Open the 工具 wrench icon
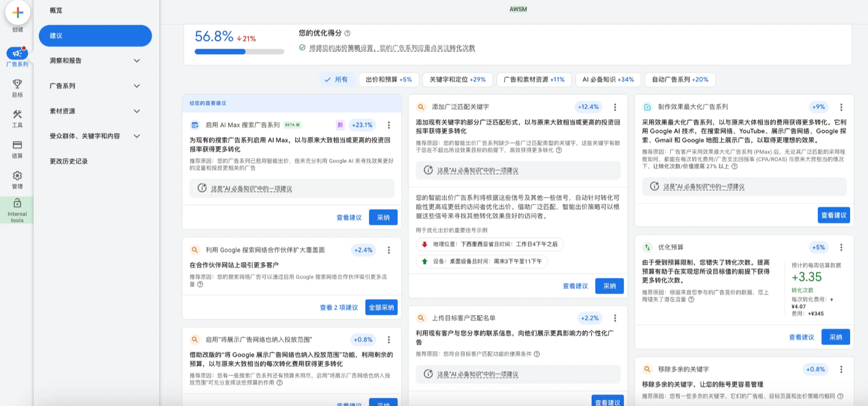868x406 pixels. tap(17, 114)
